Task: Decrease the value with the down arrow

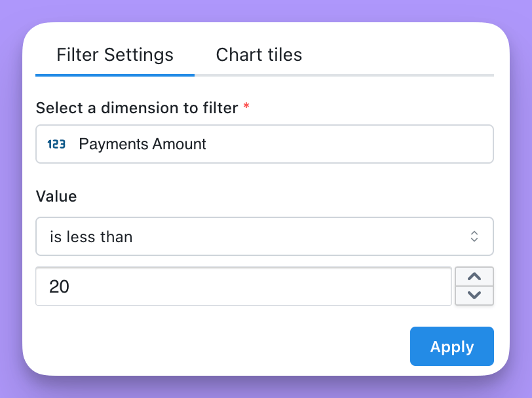Action: point(474,295)
